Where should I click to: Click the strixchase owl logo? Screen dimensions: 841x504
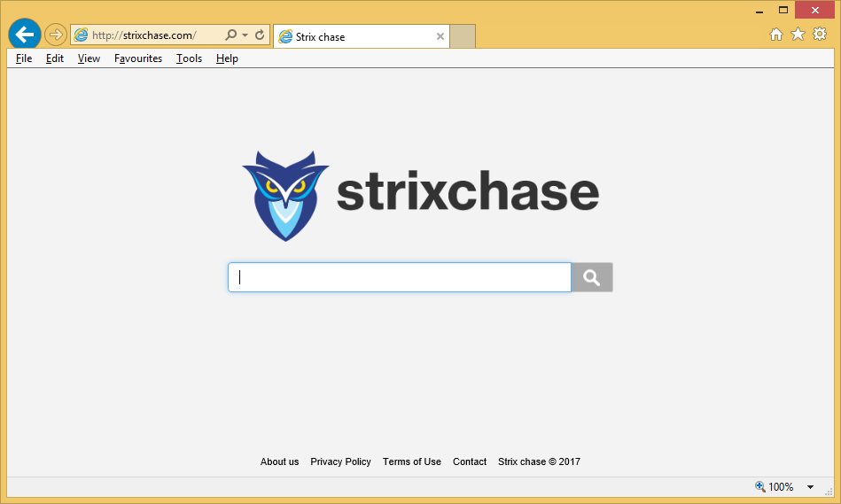pos(285,196)
